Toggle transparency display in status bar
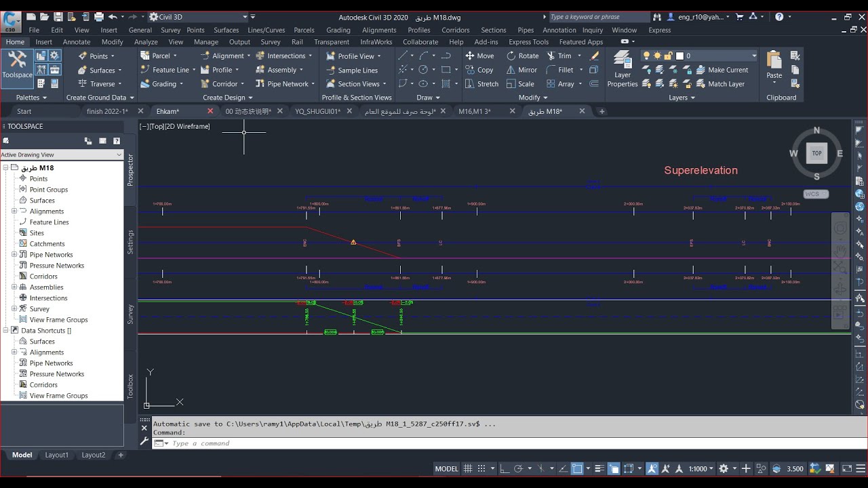The image size is (868, 488). point(614,468)
